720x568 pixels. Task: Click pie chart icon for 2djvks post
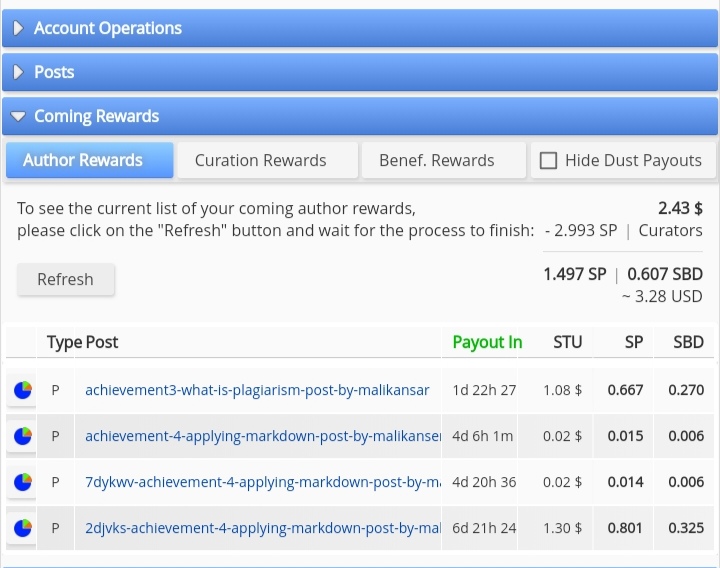[22, 528]
